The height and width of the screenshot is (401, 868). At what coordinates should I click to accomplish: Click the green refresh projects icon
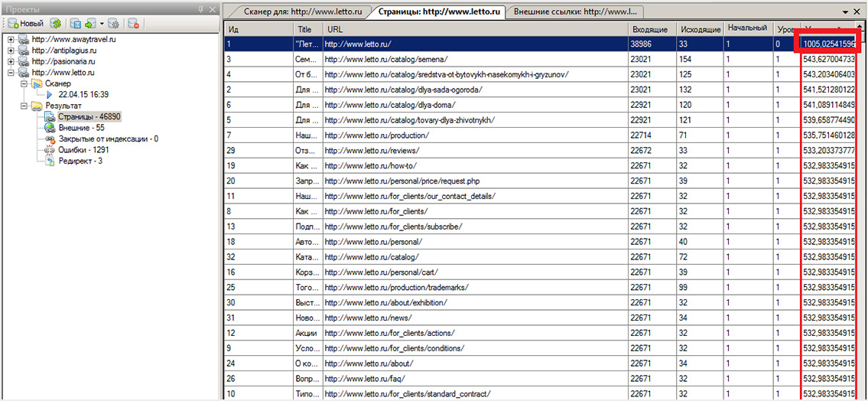[56, 24]
